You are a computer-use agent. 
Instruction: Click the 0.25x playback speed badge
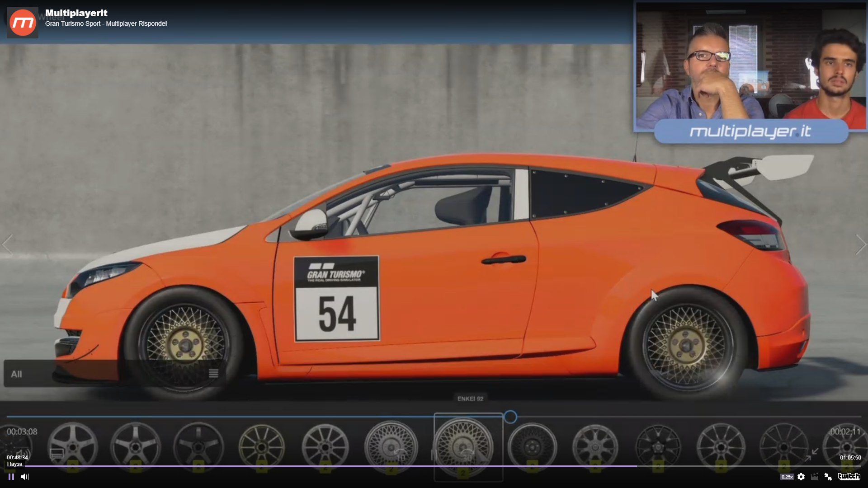787,477
